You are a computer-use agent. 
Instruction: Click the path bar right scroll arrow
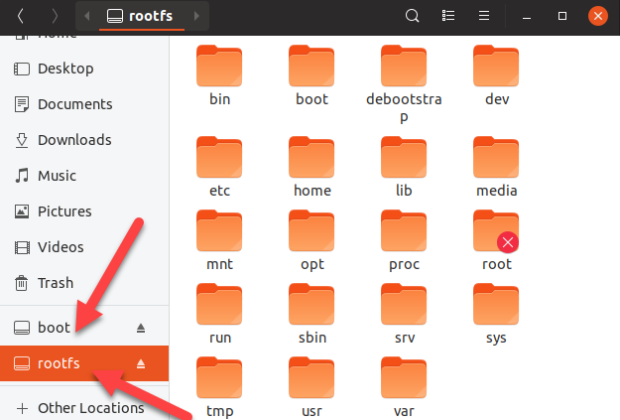coord(197,16)
